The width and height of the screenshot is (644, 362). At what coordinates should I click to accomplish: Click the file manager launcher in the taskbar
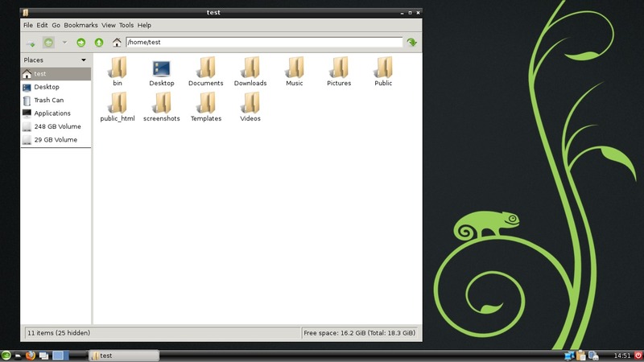tap(18, 356)
